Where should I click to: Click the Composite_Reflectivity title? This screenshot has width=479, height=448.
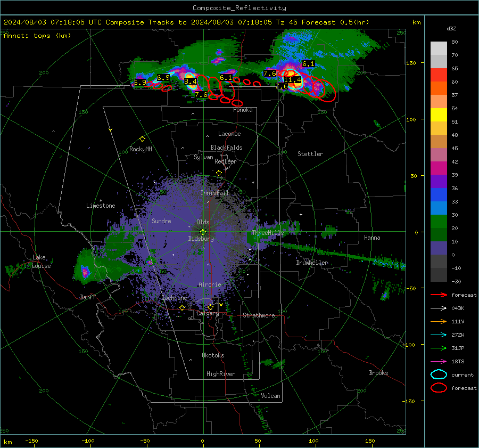[x=240, y=8]
